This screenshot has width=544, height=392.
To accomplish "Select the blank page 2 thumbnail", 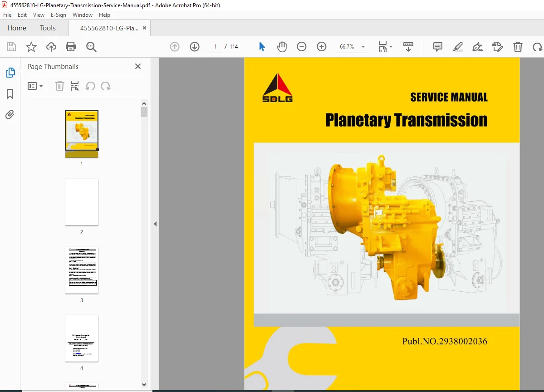I will 82,202.
